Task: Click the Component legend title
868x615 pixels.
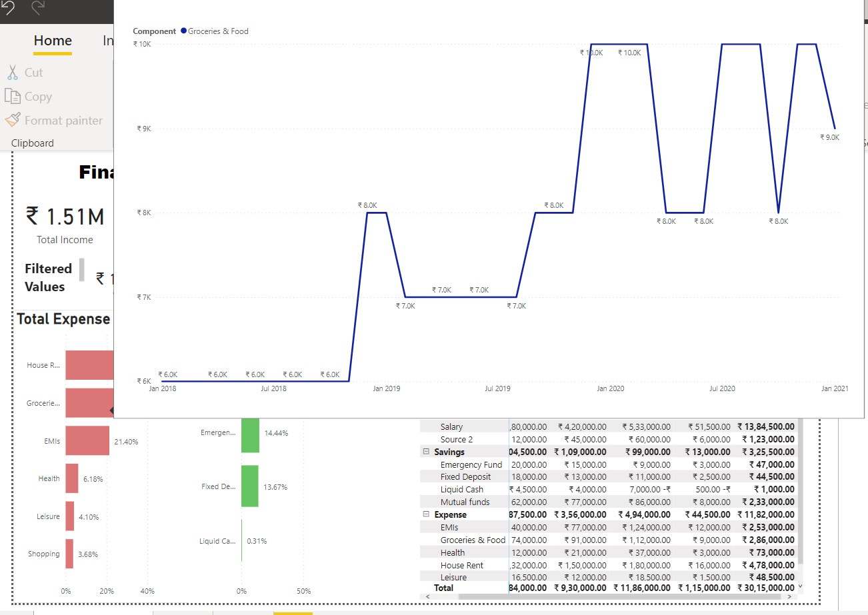Action: coord(155,31)
